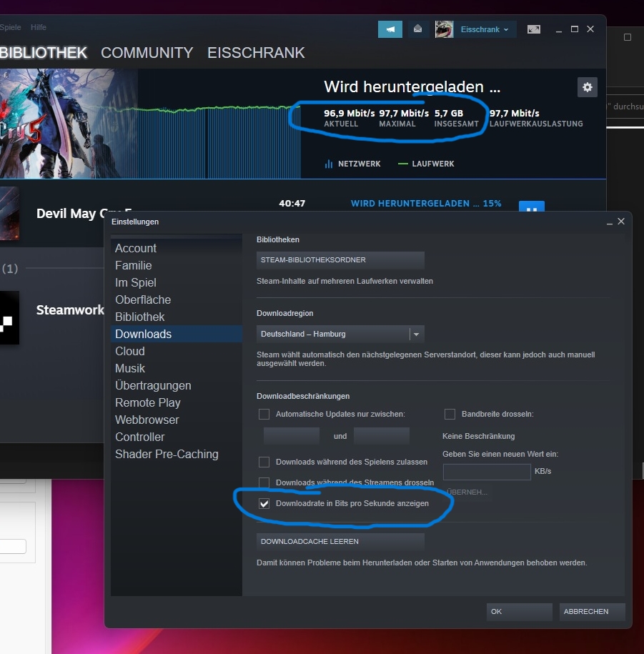
Task: Click ABBRECHEN to cancel settings
Action: click(x=593, y=611)
